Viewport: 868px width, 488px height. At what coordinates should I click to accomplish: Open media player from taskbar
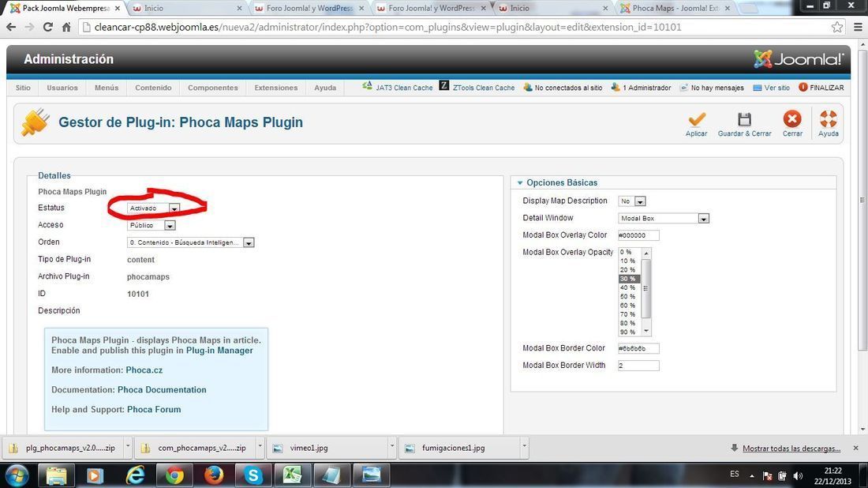point(95,475)
